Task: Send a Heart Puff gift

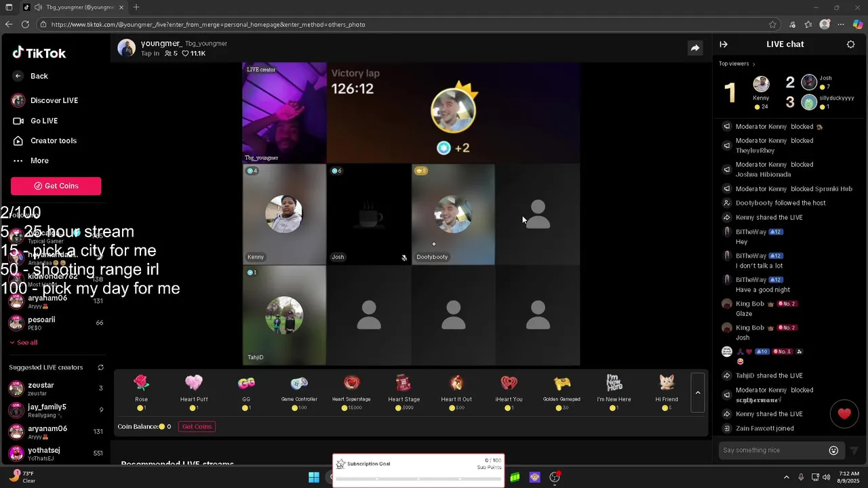Action: (x=194, y=392)
